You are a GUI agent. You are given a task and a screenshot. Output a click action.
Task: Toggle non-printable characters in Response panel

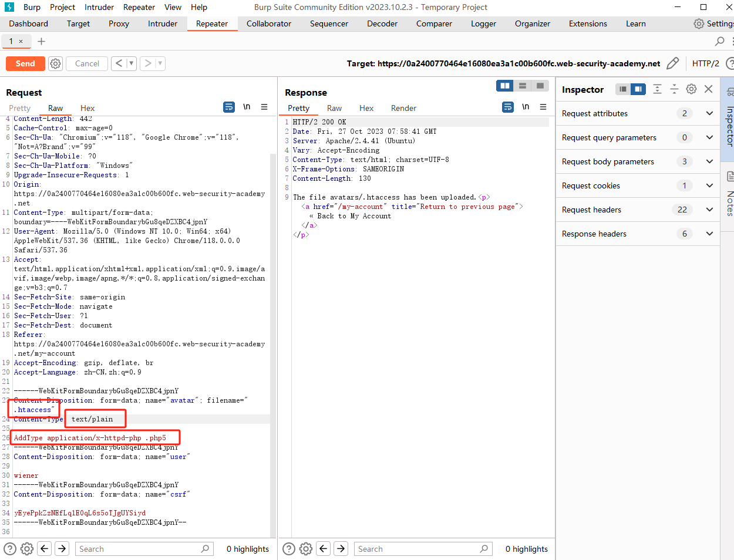(x=526, y=107)
